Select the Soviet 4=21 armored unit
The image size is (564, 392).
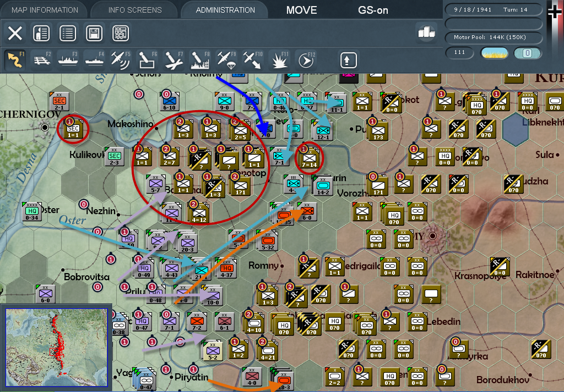268,351
